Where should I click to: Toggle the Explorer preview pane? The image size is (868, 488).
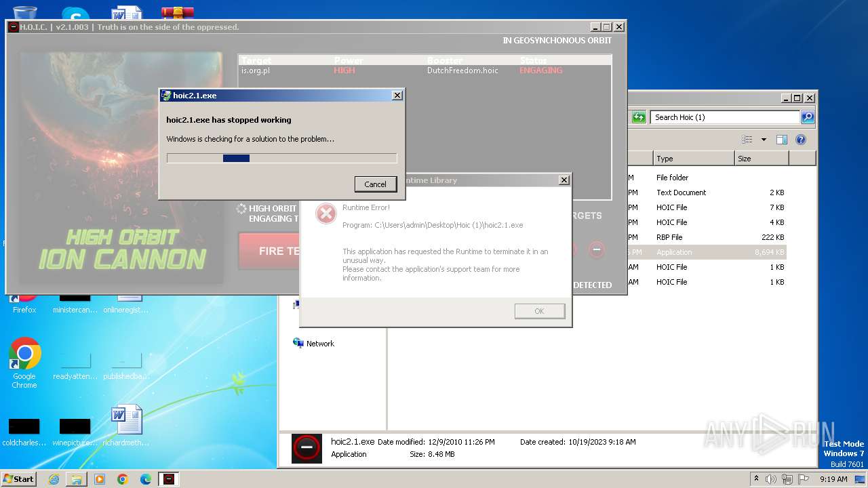point(782,140)
